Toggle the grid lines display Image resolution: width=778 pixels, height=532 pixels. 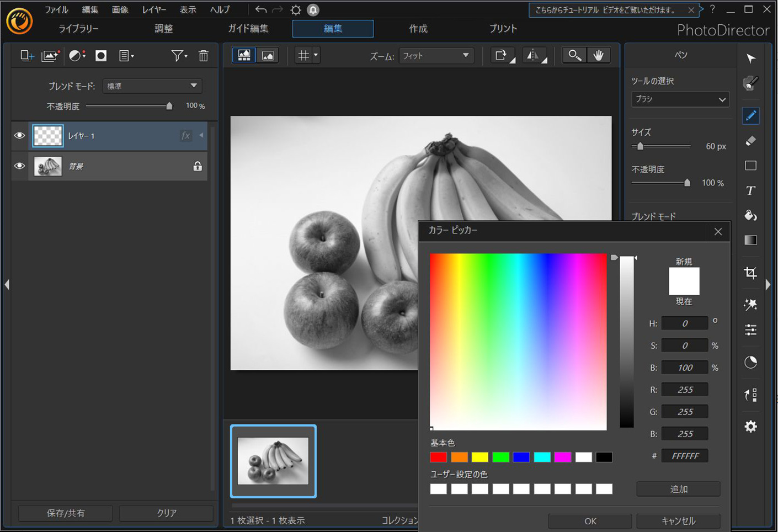pos(303,55)
